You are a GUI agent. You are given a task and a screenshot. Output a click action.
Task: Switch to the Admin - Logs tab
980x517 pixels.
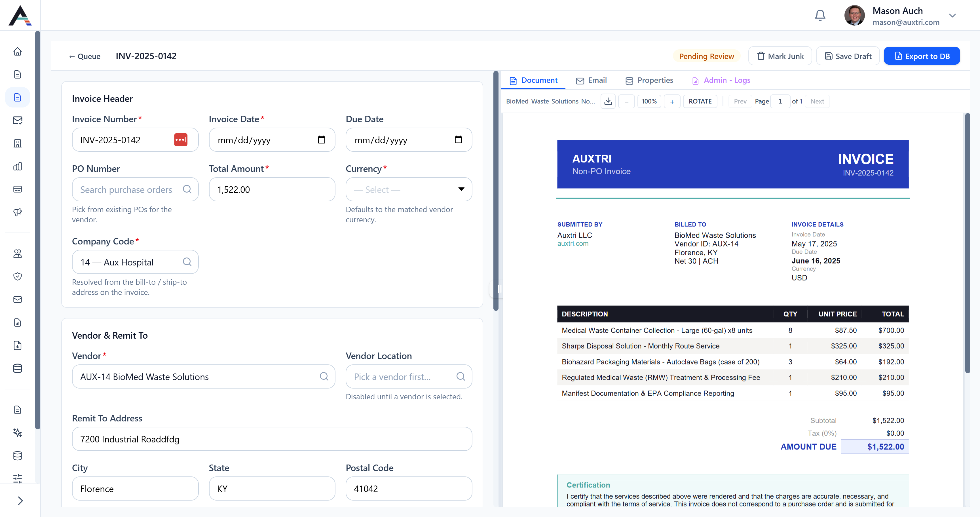pos(721,80)
